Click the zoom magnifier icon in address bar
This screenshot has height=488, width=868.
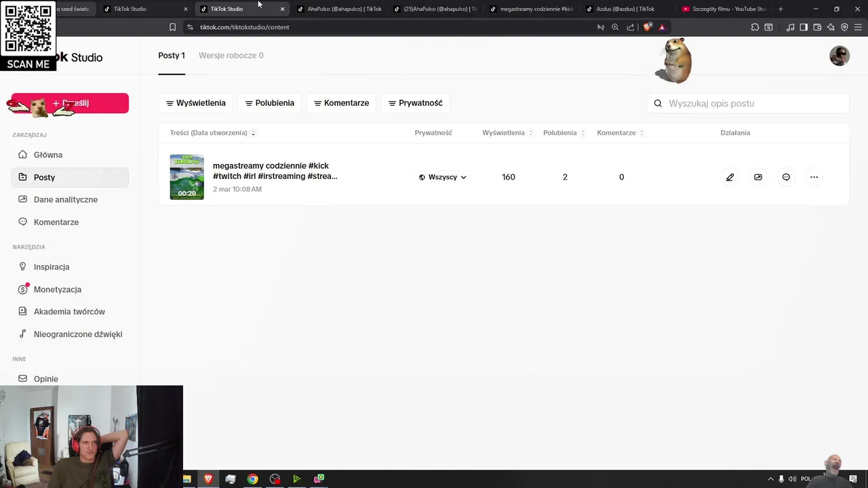click(615, 27)
